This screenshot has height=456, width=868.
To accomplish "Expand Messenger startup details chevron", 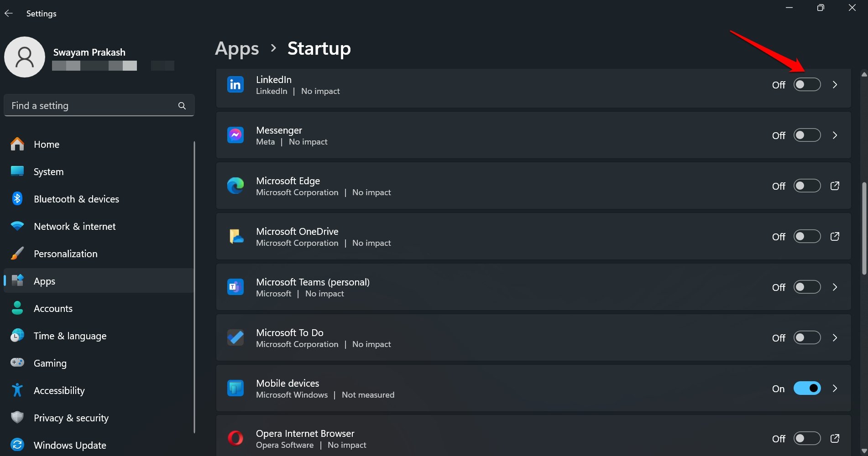I will pyautogui.click(x=835, y=135).
